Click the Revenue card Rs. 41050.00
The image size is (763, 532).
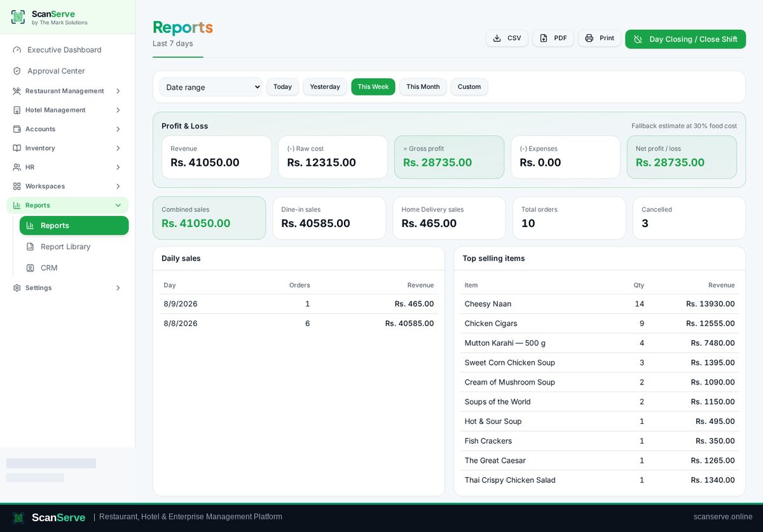[x=216, y=157]
